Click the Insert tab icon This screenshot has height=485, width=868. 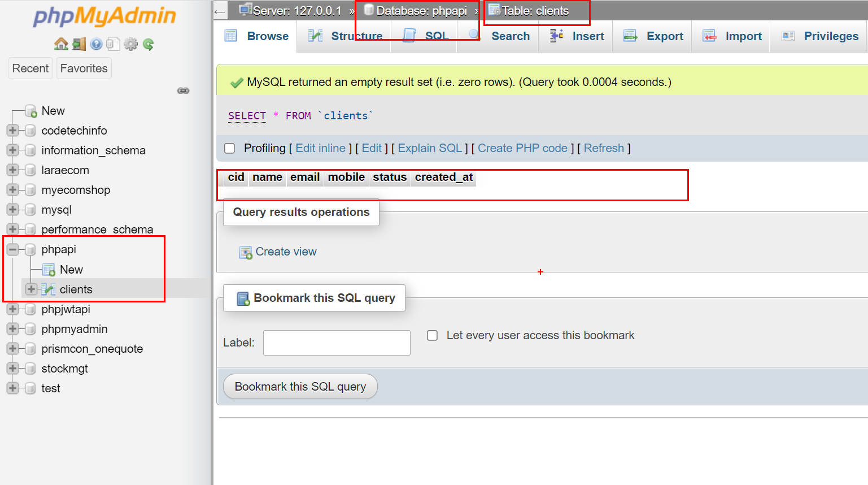click(556, 36)
